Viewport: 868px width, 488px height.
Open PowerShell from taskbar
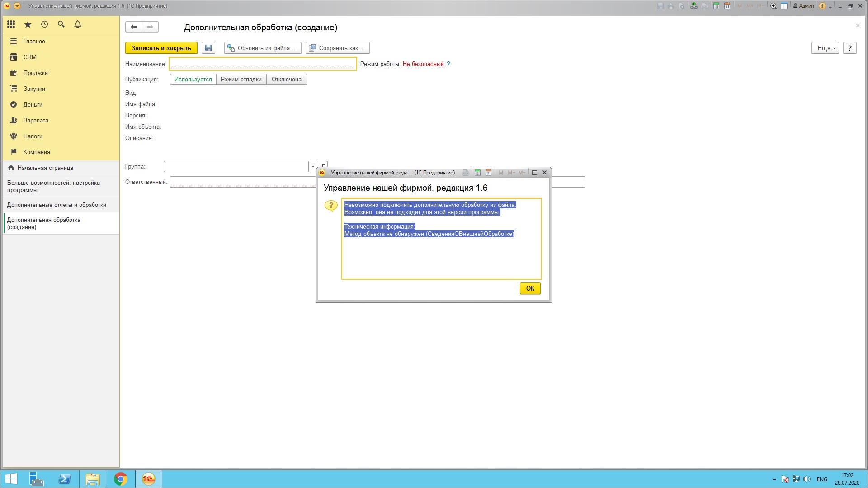(65, 479)
